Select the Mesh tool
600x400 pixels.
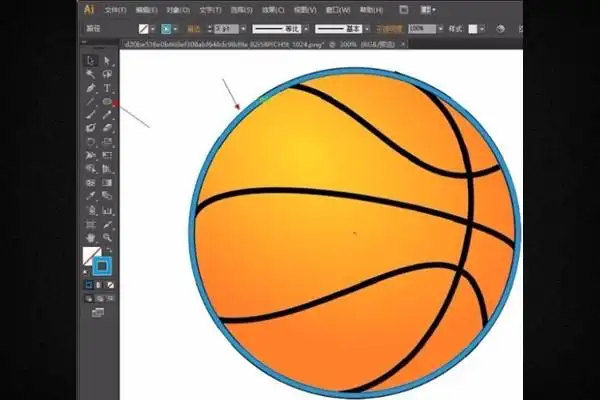click(x=91, y=183)
